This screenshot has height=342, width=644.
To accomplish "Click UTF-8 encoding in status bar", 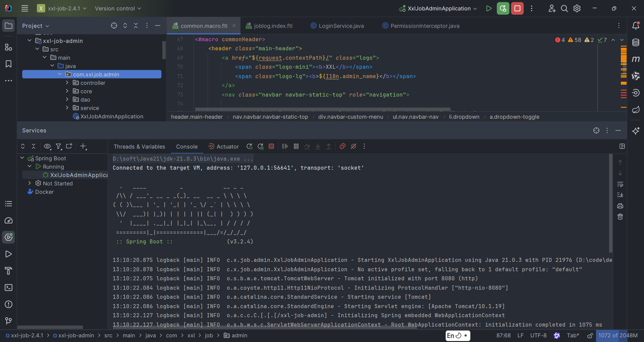I will point(538,336).
